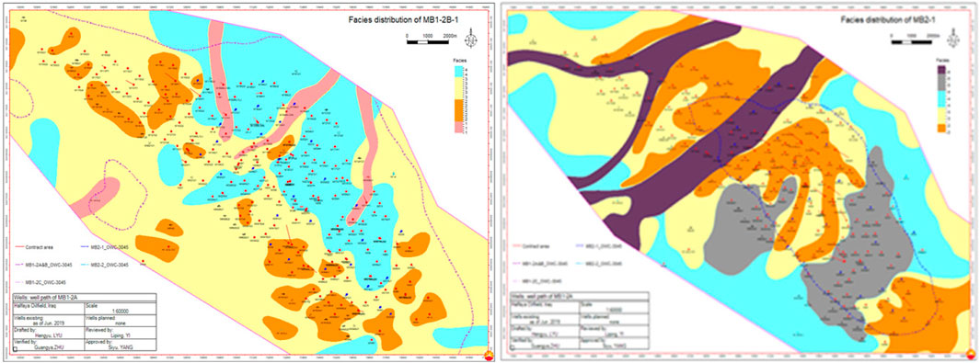Click the small square box in the left title block corner
Viewport: 980px width, 363px height.
(15, 349)
